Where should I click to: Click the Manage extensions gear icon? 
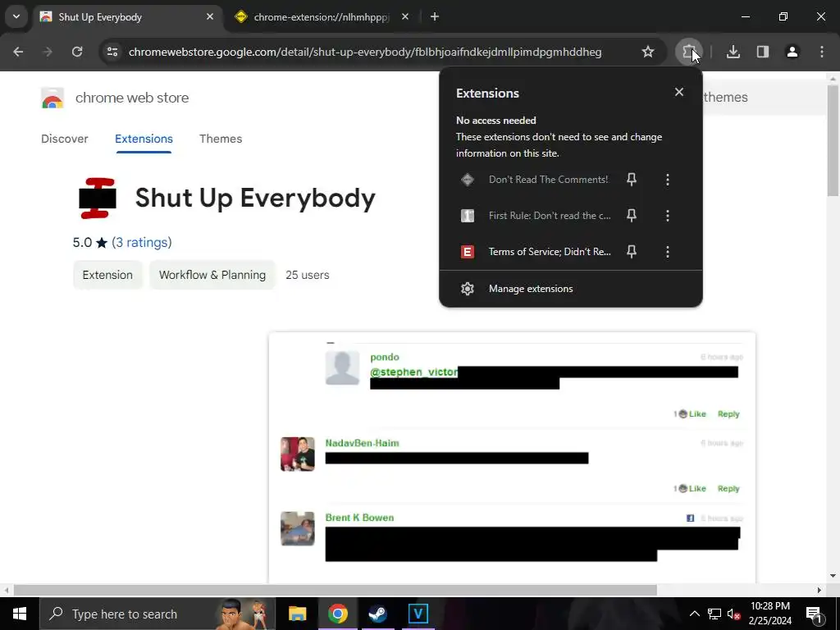tap(467, 289)
